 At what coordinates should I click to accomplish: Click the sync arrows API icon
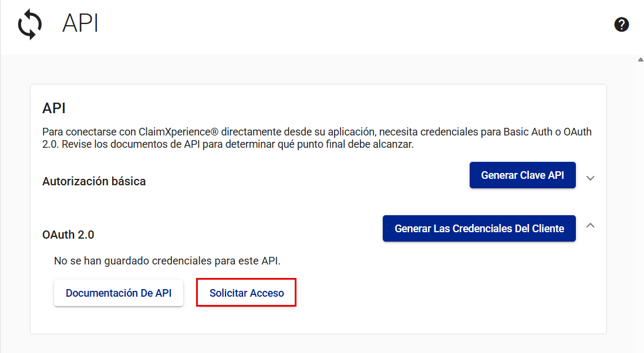click(x=29, y=25)
